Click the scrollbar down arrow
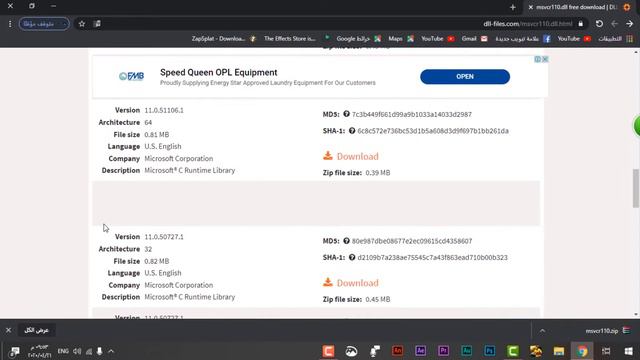This screenshot has width=640, height=360. point(636,315)
